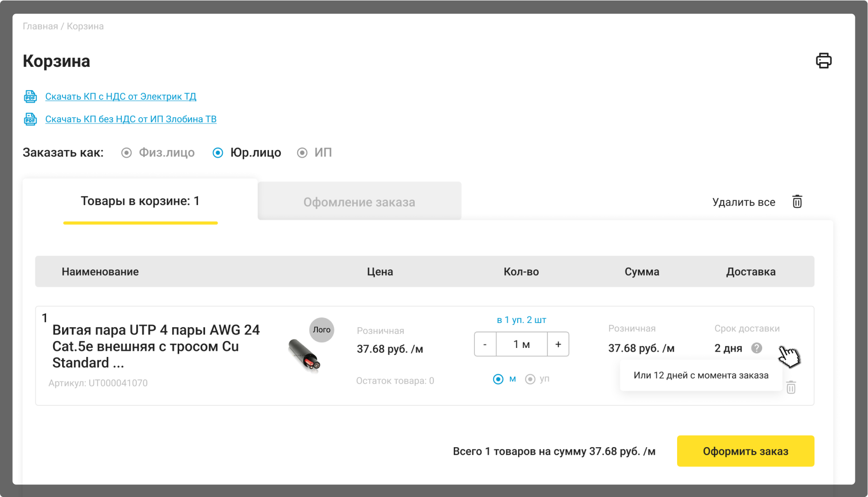
Task: Click the Лого brand badge
Action: (322, 330)
